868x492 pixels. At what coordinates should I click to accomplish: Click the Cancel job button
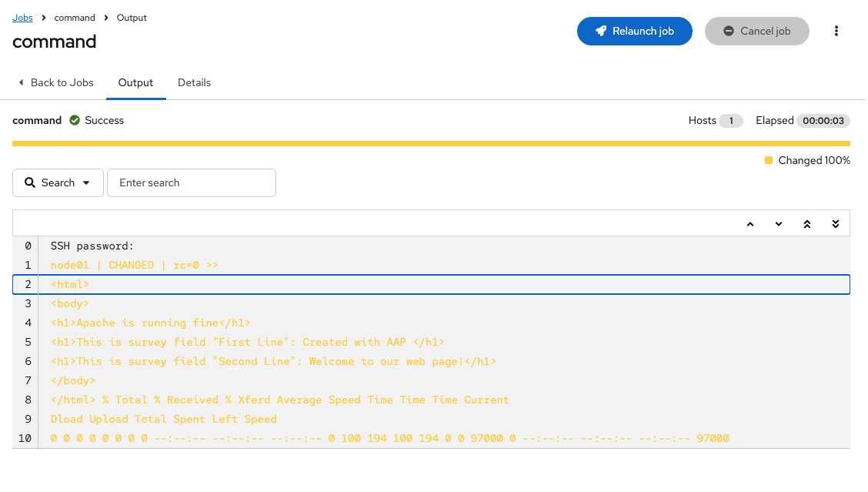pyautogui.click(x=756, y=31)
